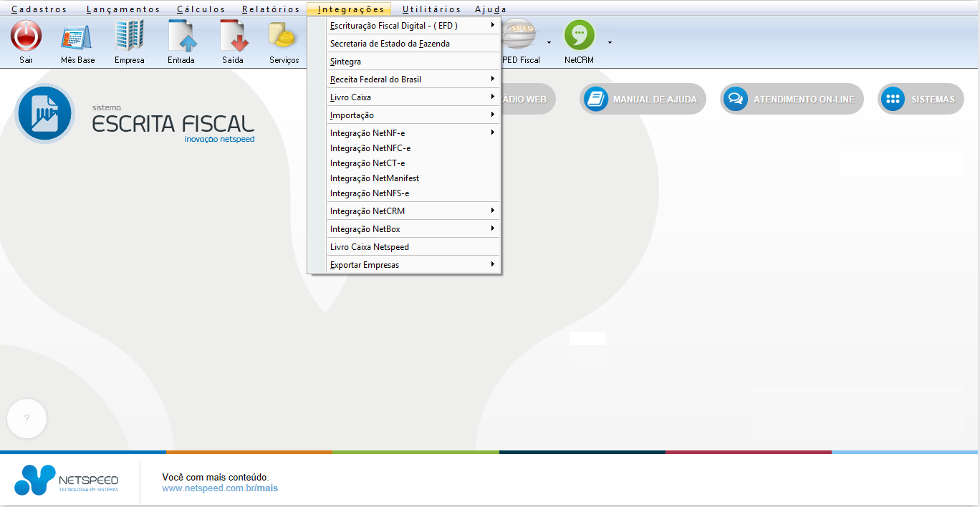Open the Saída toolbar icon
This screenshot has height=507, width=980.
coord(233,36)
